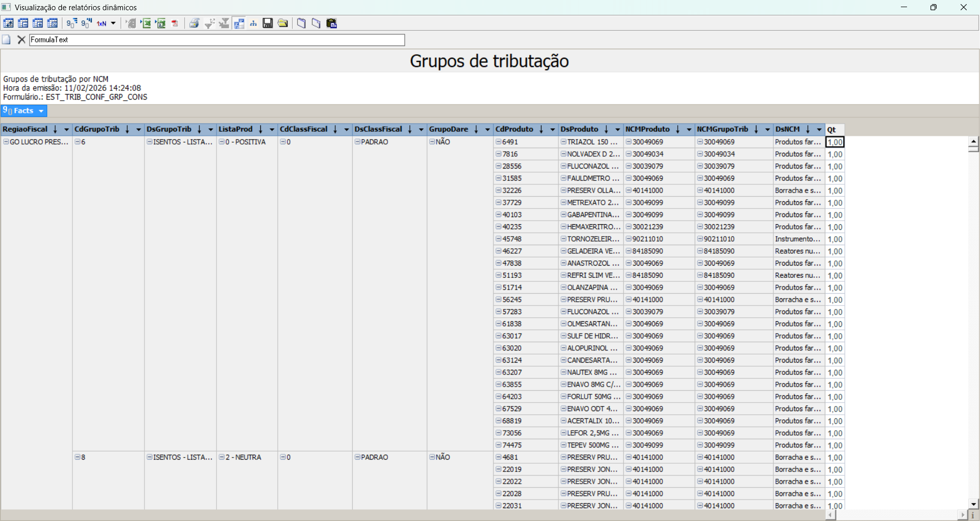Save report using the floppy disk icon
980x521 pixels.
coord(267,23)
